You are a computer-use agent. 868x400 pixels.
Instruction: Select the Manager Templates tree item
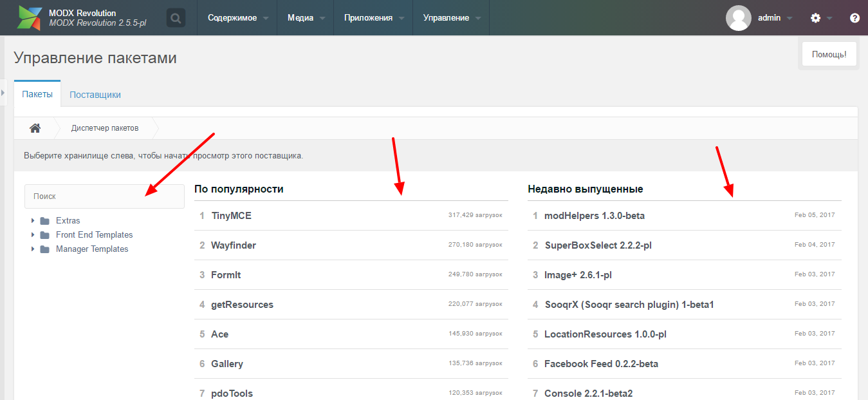coord(92,249)
